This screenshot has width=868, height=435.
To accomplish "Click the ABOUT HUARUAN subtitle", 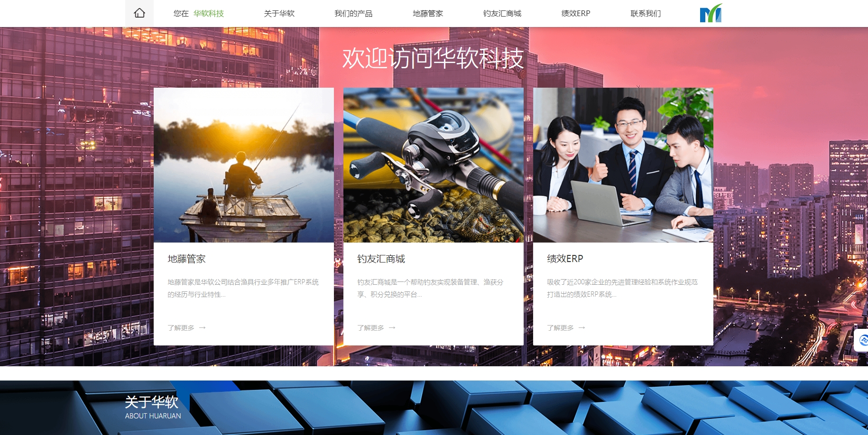I will 153,416.
